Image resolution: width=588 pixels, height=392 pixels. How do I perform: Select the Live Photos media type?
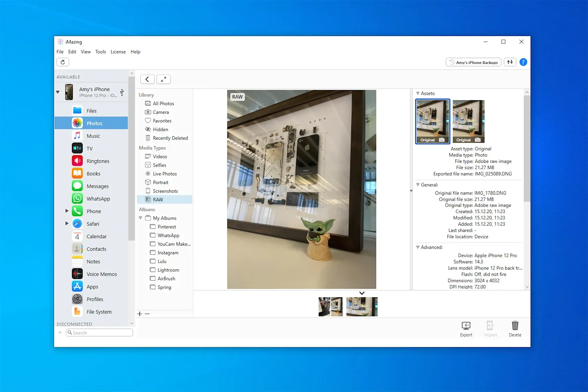[x=165, y=174]
